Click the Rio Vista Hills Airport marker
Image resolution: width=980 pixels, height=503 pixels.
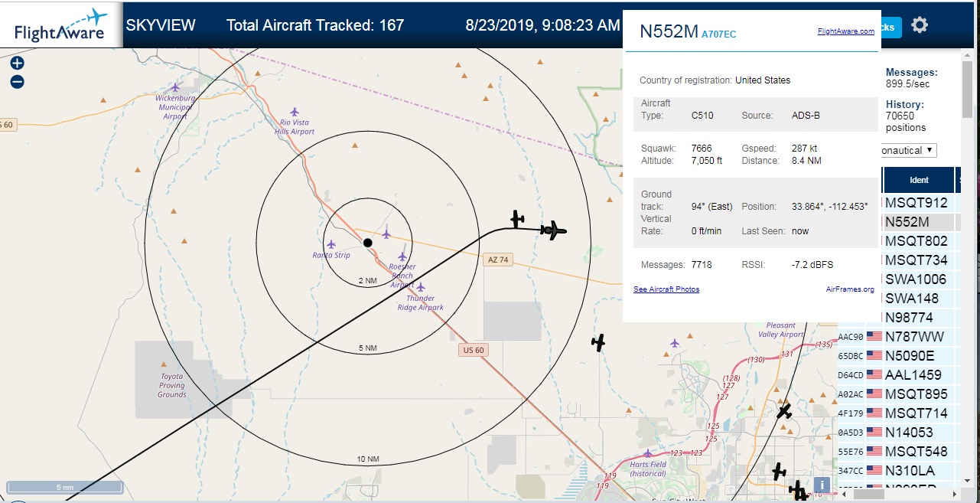click(295, 112)
